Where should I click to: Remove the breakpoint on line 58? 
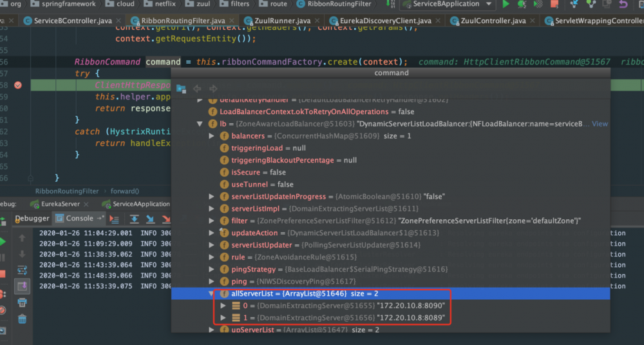(x=18, y=85)
